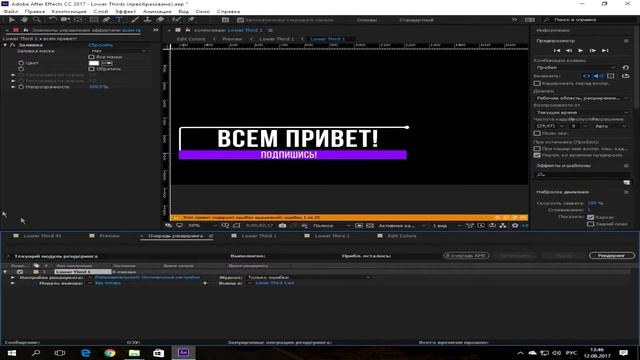Open the white Цвет color swatch
This screenshot has width=640, height=360.
pyautogui.click(x=94, y=63)
